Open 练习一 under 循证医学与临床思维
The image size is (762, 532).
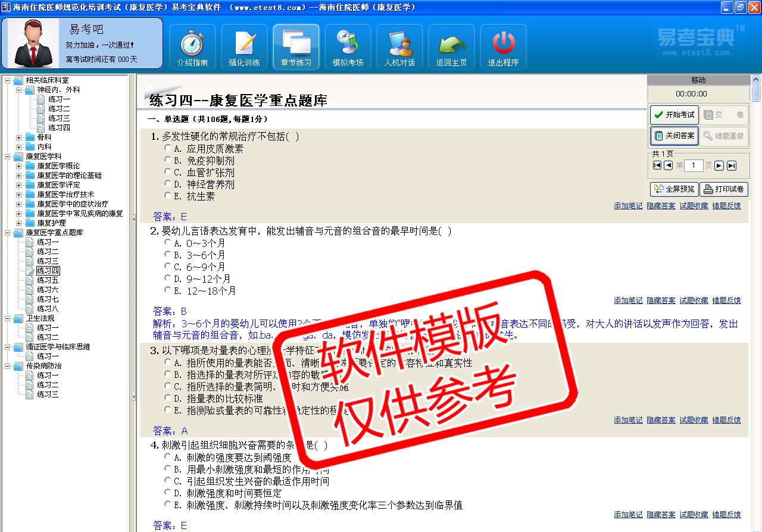click(48, 356)
